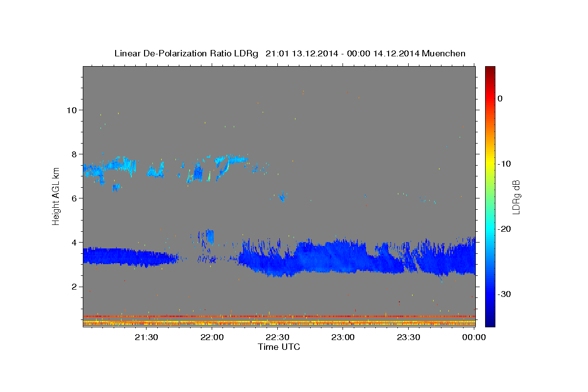
Task: Click the colorbar value -20
Action: click(x=504, y=229)
